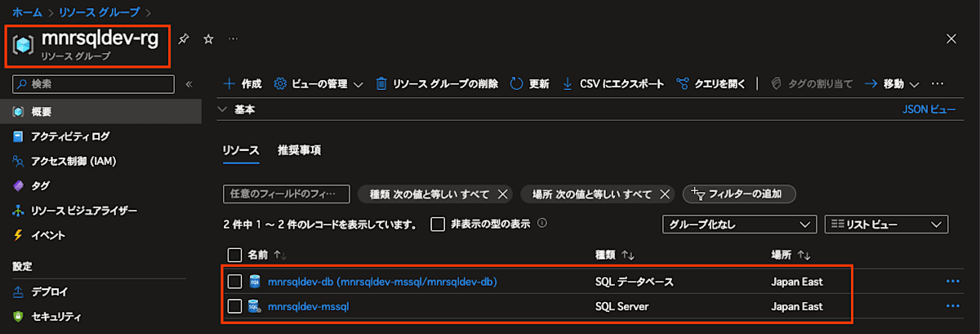Go to ホーム breadcrumb

(x=26, y=12)
